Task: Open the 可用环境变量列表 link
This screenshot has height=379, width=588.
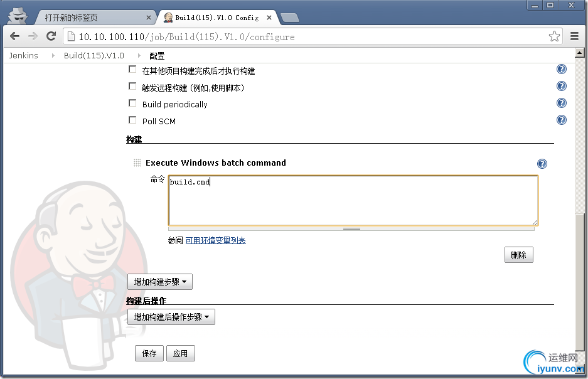Action: pos(216,240)
